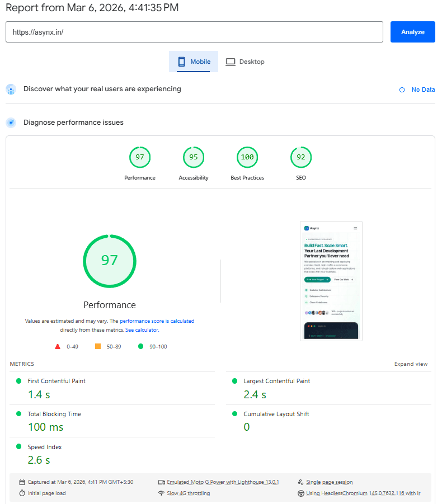Click the METRICS section heading
This screenshot has width=442, height=504.
pos(22,364)
